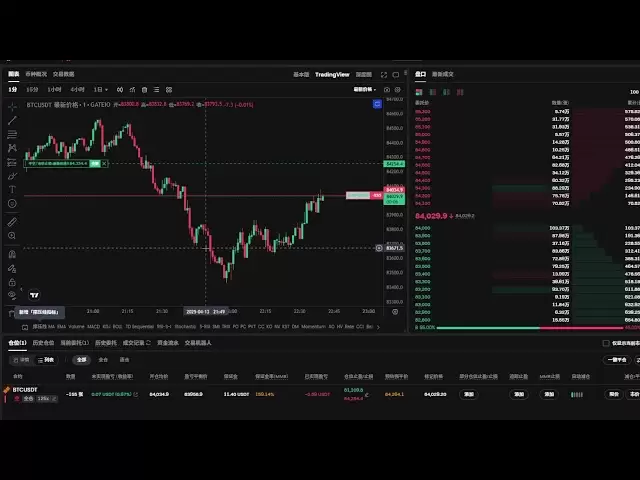Open the 盘口 order book tab
Screen dimensions: 640x480
tap(420, 74)
